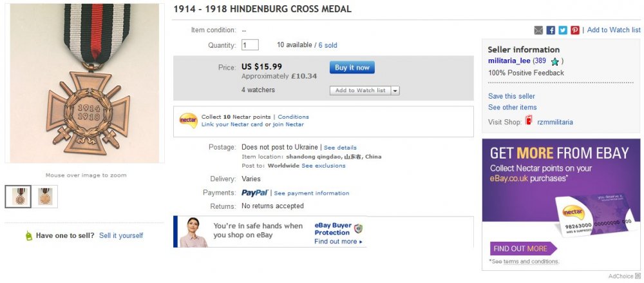Select the second medal thumbnail

click(x=46, y=197)
